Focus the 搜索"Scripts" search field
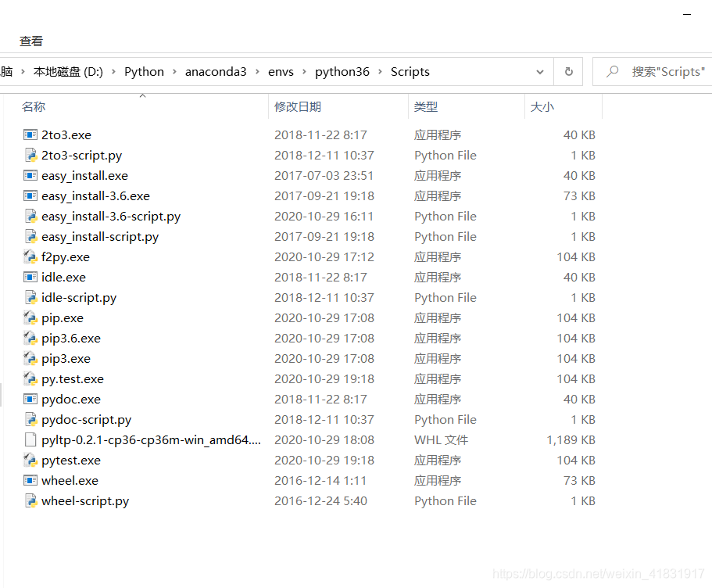The height and width of the screenshot is (588, 712). [653, 72]
